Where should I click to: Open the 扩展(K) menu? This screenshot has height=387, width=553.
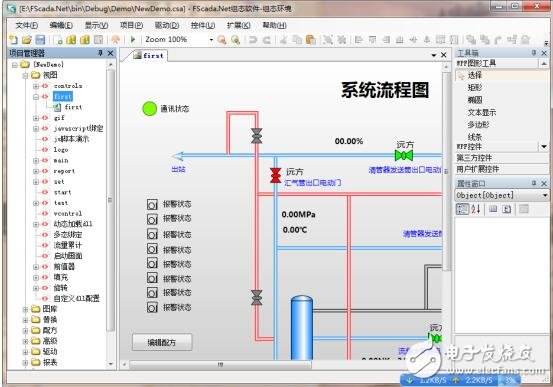[x=239, y=25]
